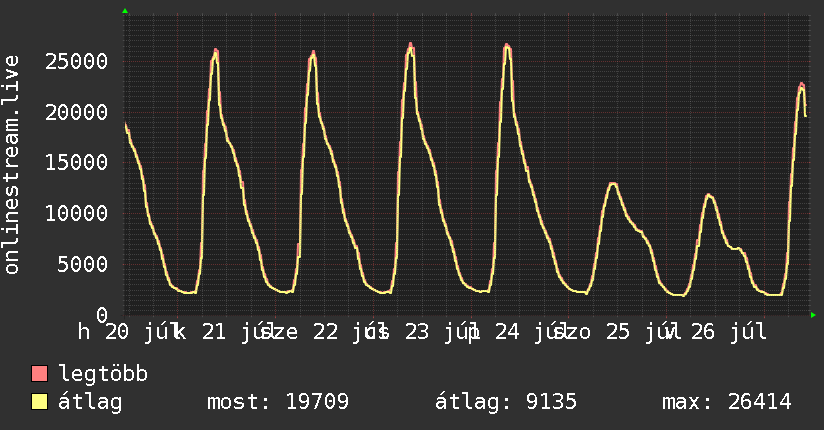Click the yellow átlag legend swatch
The height and width of the screenshot is (430, 824).
click(39, 402)
